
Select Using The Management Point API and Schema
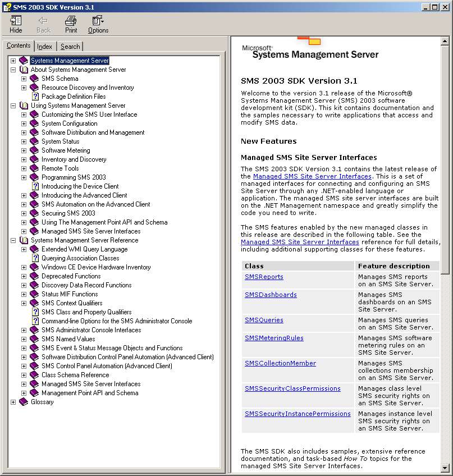104,222
